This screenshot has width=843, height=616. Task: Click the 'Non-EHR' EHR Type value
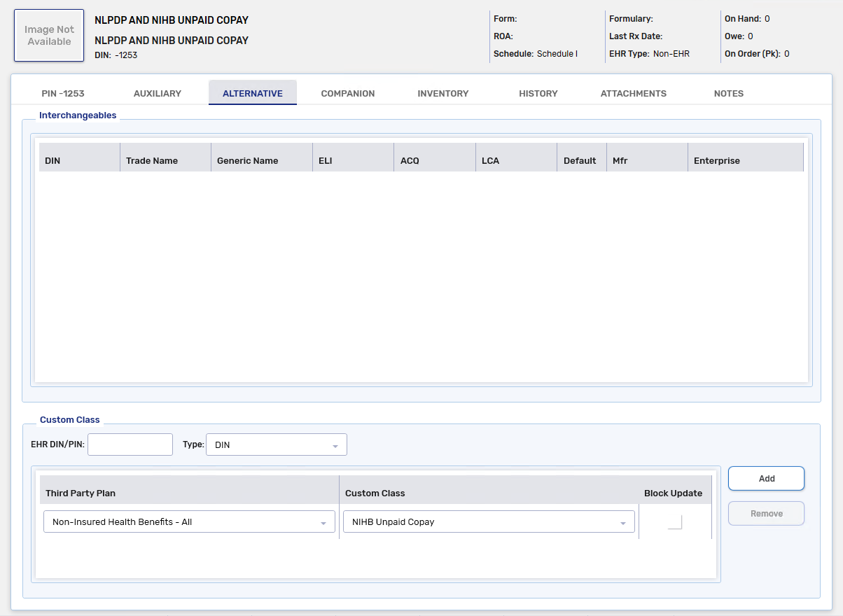671,53
